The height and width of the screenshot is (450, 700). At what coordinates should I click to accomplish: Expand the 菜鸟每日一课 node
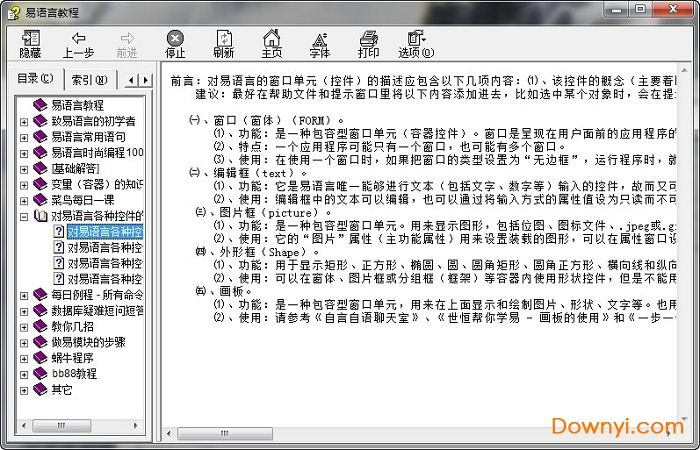click(24, 201)
